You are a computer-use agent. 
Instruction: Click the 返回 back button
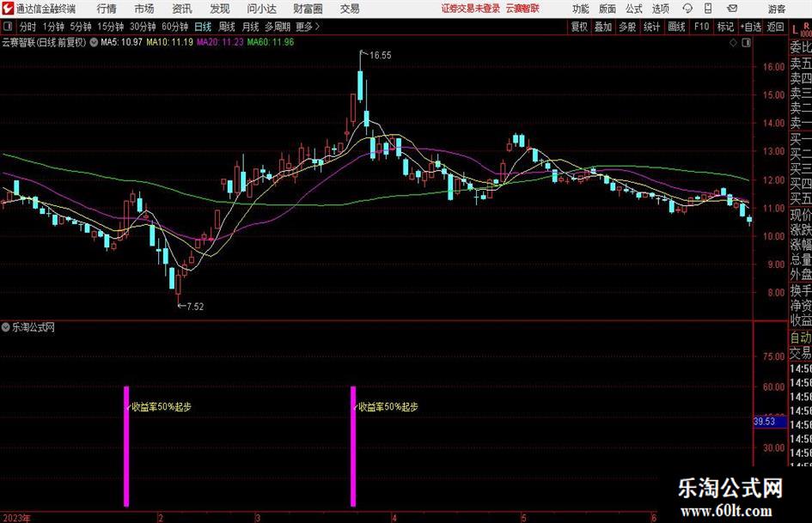pyautogui.click(x=775, y=27)
